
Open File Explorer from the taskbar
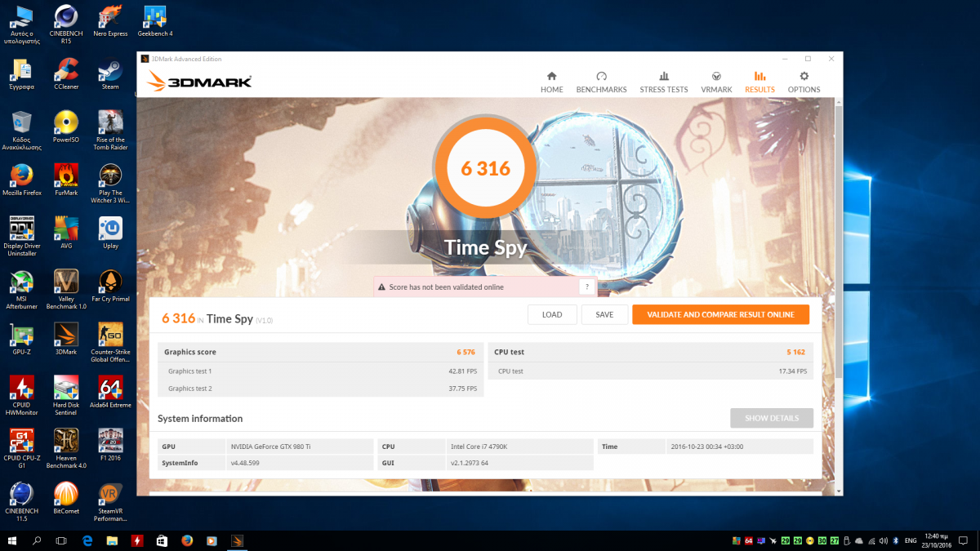click(113, 540)
